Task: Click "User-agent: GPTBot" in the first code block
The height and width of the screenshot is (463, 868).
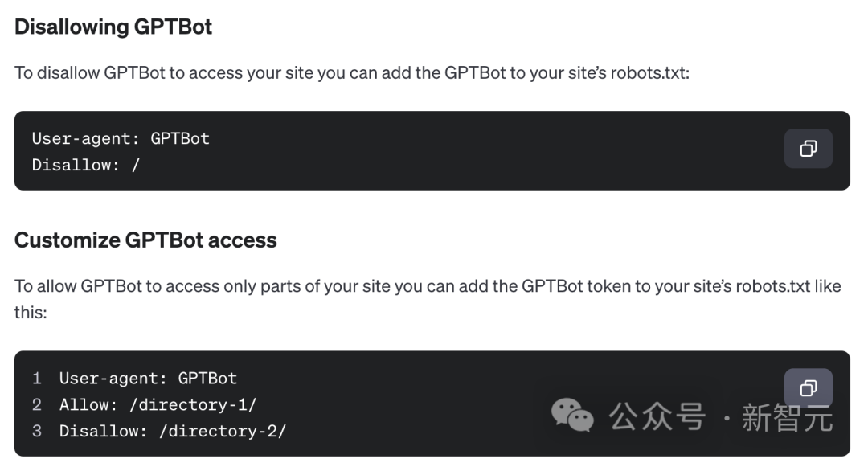Action: 121,138
